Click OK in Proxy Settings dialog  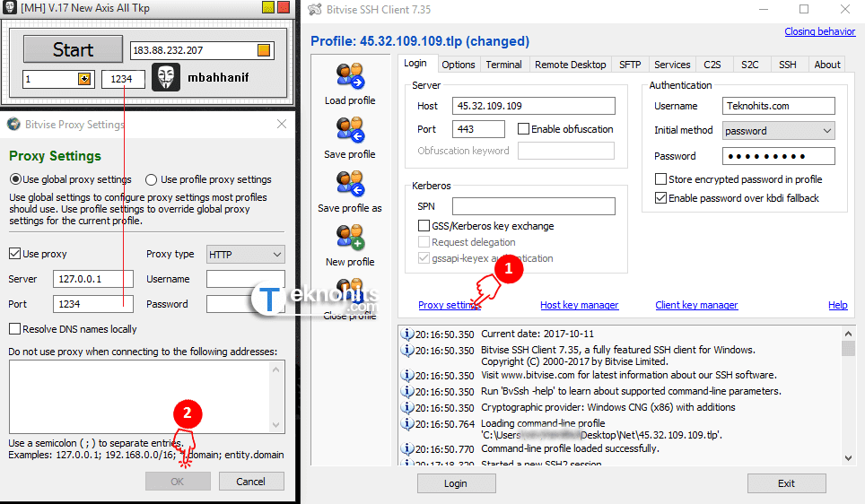point(178,482)
